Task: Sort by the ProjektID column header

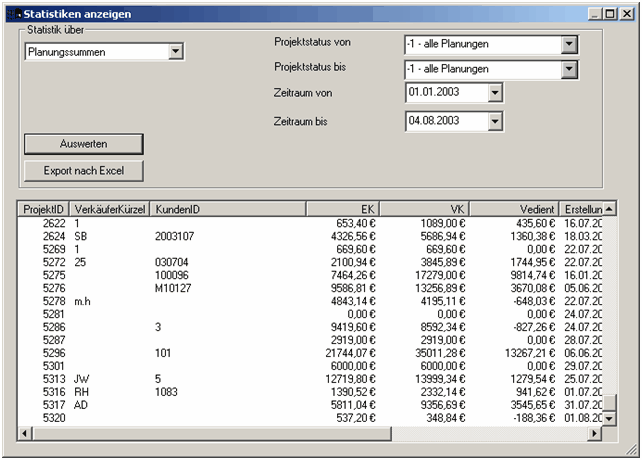Action: click(44, 208)
